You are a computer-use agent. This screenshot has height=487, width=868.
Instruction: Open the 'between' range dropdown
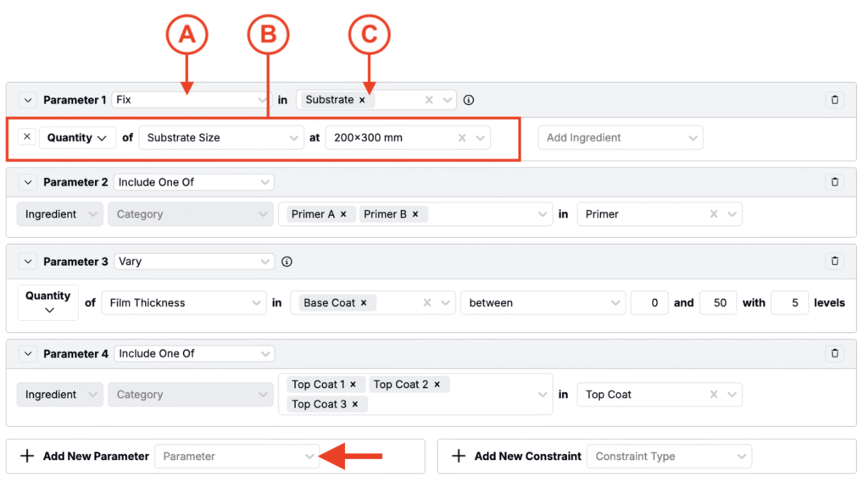click(542, 302)
